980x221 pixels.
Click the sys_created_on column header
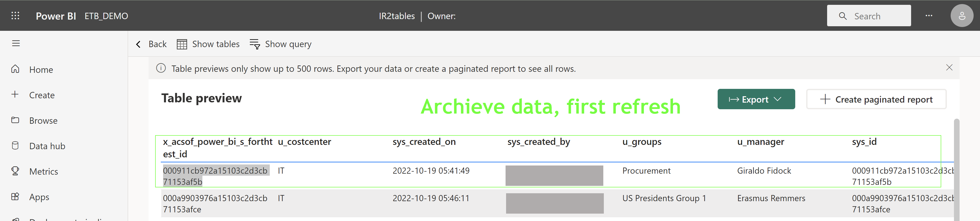pyautogui.click(x=424, y=142)
